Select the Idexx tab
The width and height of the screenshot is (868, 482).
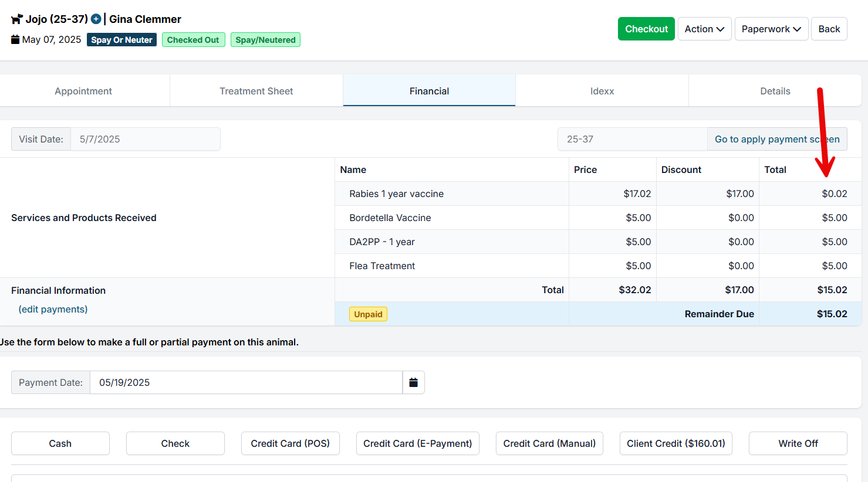(x=602, y=91)
